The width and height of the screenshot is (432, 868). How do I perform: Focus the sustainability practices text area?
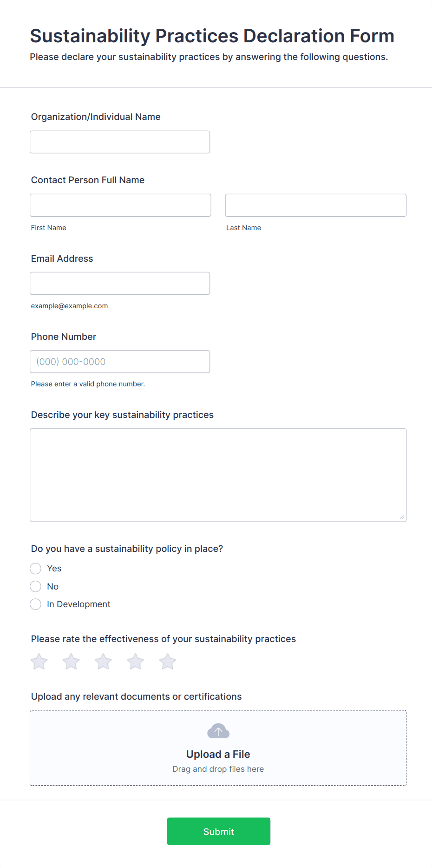(x=218, y=475)
